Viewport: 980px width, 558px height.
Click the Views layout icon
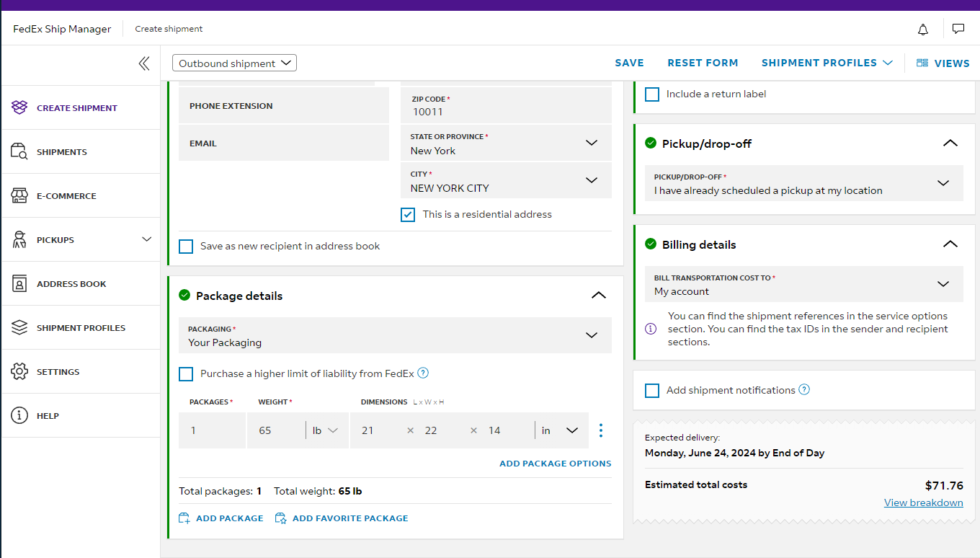pos(922,63)
